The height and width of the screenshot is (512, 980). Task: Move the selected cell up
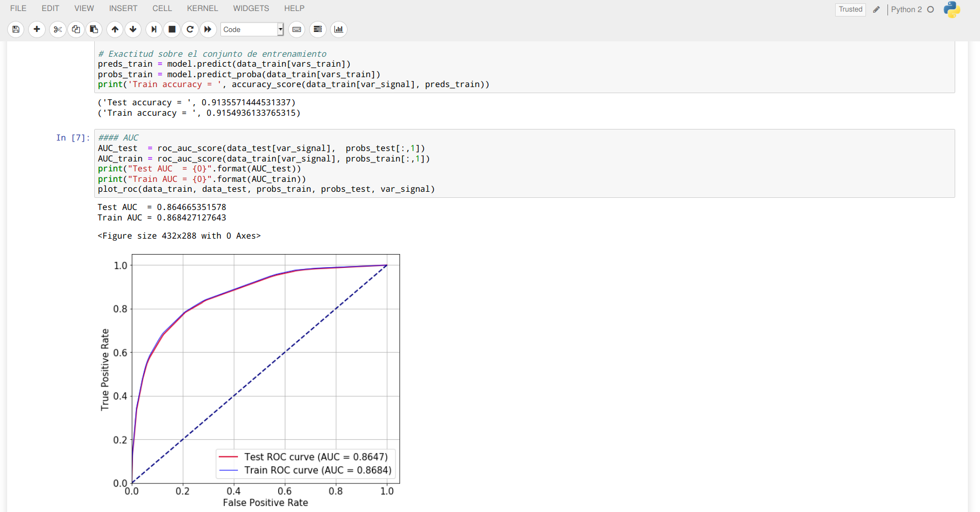[x=115, y=29]
